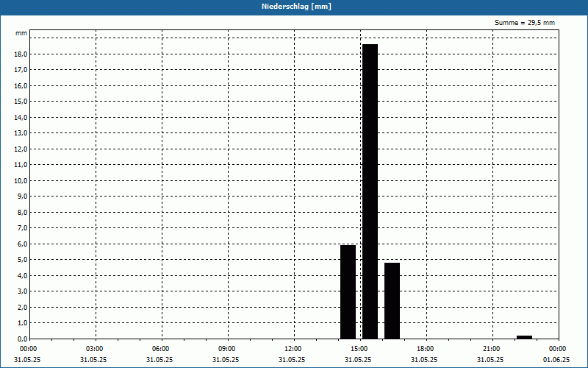Click the Niederschlag [mm] chart title
The width and height of the screenshot is (588, 368).
point(296,7)
